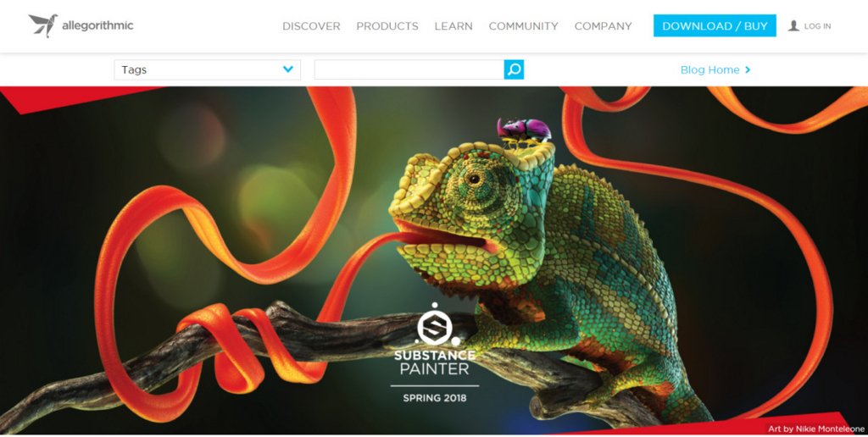Open the LEARN menu
The height and width of the screenshot is (437, 868).
tap(453, 26)
